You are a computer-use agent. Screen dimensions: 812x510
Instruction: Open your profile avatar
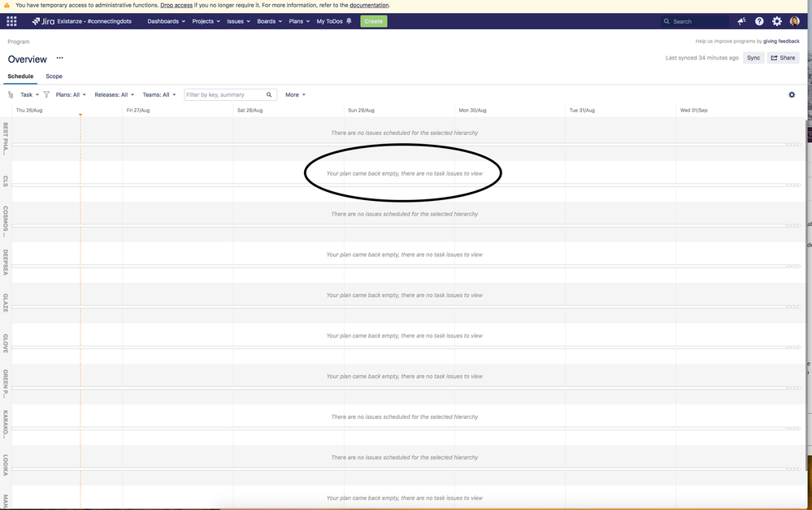coord(794,21)
